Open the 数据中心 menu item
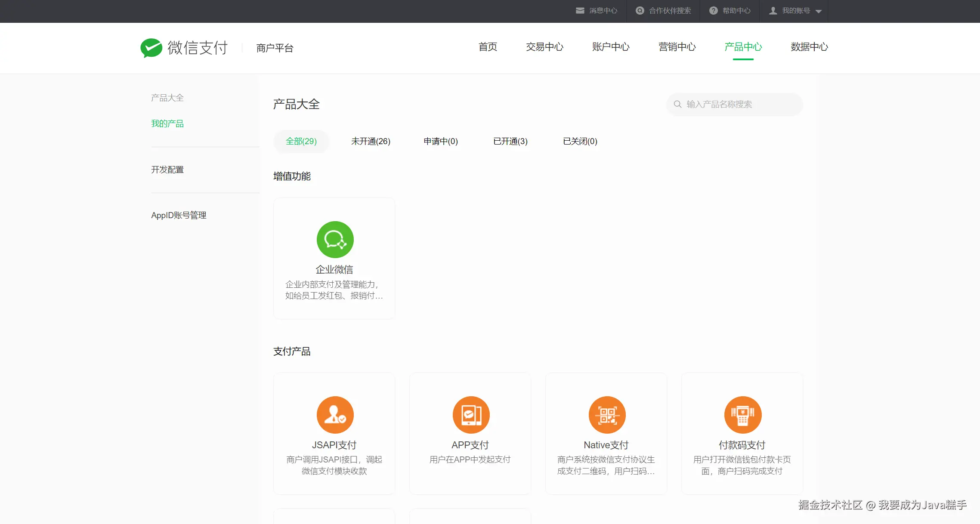980x524 pixels. pyautogui.click(x=809, y=47)
